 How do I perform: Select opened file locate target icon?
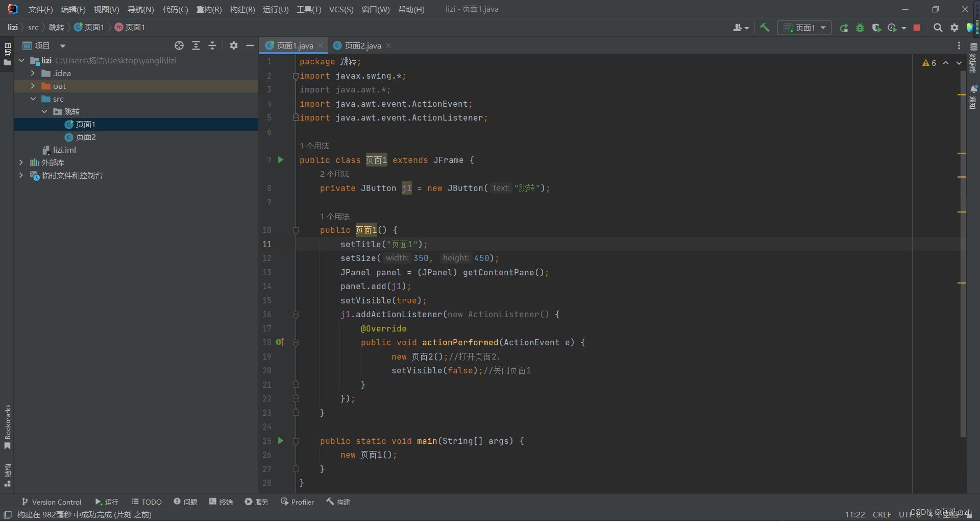179,45
